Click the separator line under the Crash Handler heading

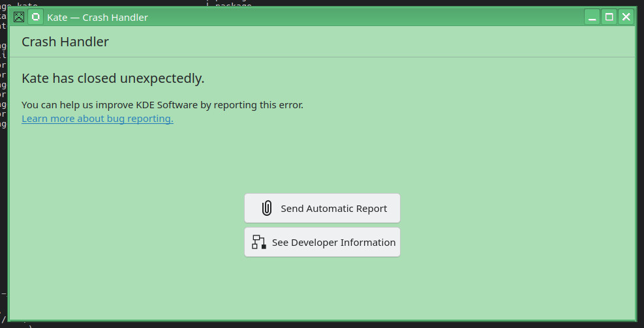(322, 57)
